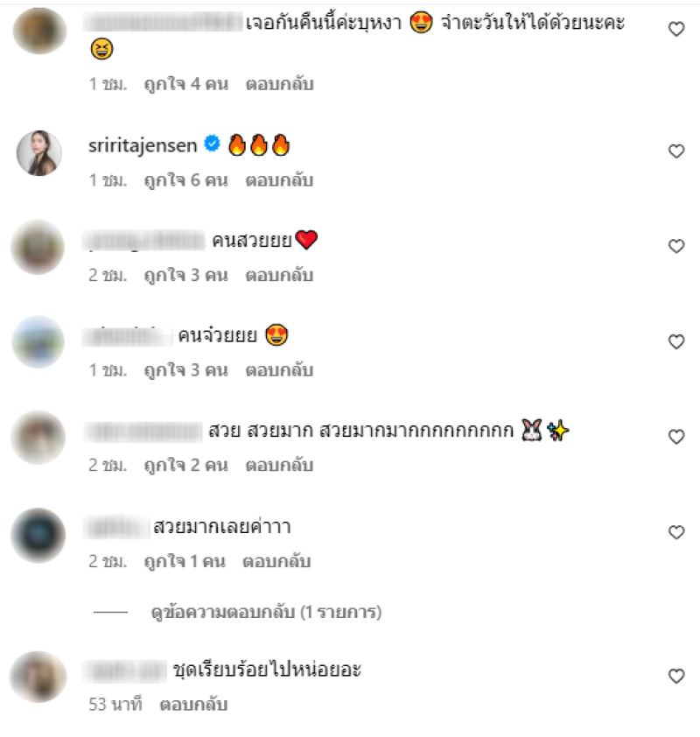The height and width of the screenshot is (737, 700).
Task: Like the top comment with heart icon
Action: (x=676, y=29)
